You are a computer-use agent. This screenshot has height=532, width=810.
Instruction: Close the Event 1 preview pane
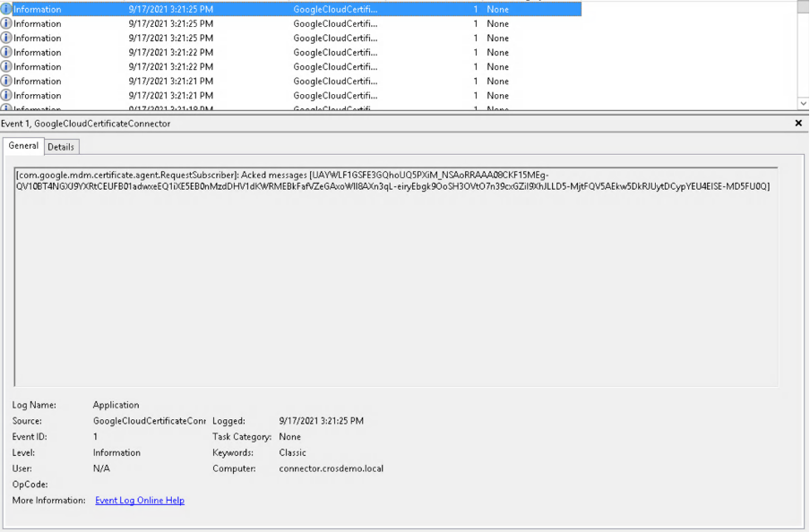click(x=798, y=124)
